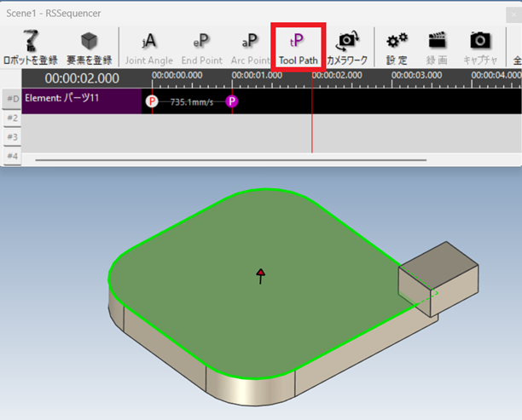The width and height of the screenshot is (522, 420).
Task: Select the End Point tool
Action: click(x=202, y=49)
